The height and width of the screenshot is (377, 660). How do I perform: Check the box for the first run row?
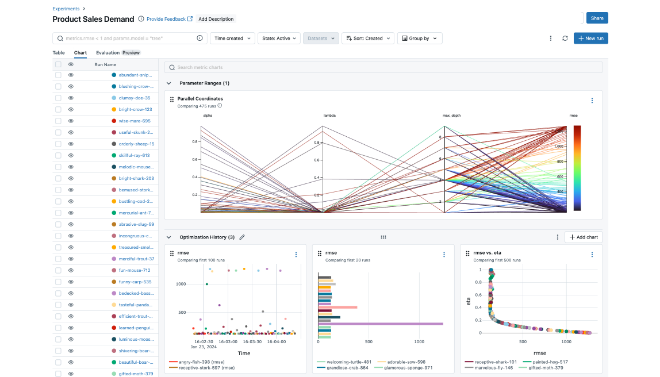(58, 75)
